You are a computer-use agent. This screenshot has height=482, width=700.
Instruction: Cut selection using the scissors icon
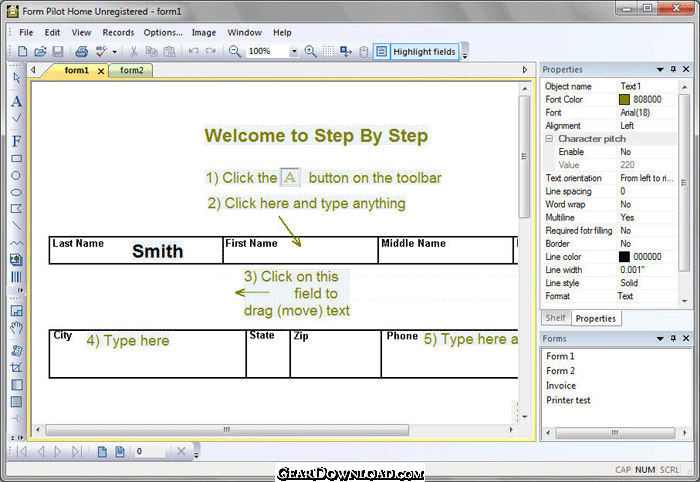(133, 52)
